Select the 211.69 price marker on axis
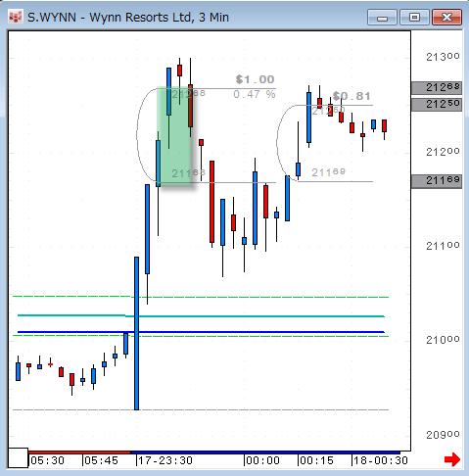469x476 pixels. [437, 181]
